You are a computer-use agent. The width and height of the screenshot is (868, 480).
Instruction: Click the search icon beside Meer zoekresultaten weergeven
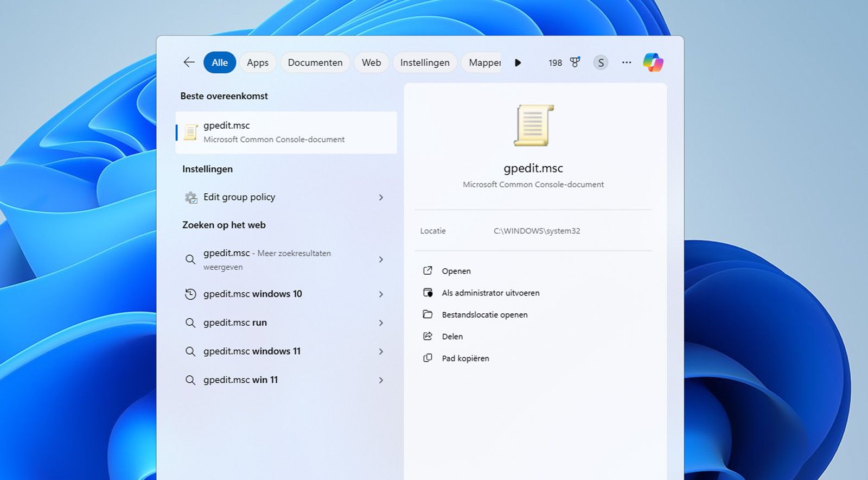pyautogui.click(x=190, y=260)
